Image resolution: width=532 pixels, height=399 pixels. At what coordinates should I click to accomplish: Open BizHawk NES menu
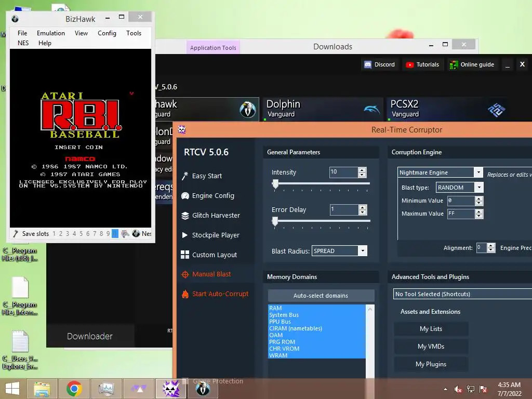(23, 43)
